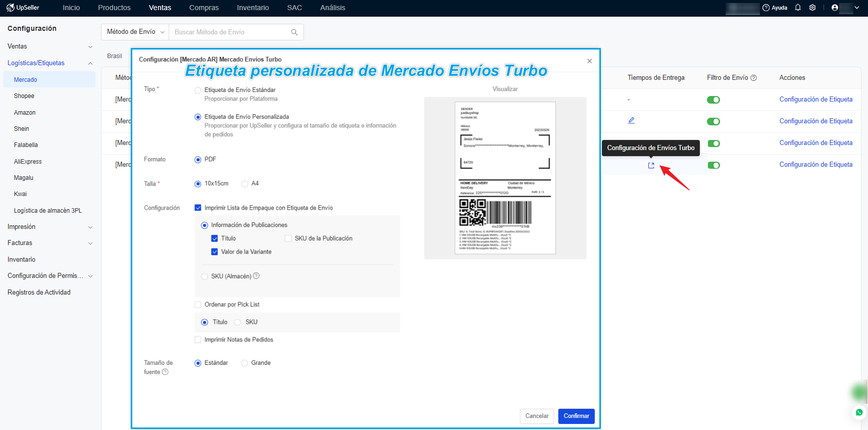
Task: Select 10x15cm label size
Action: click(198, 184)
